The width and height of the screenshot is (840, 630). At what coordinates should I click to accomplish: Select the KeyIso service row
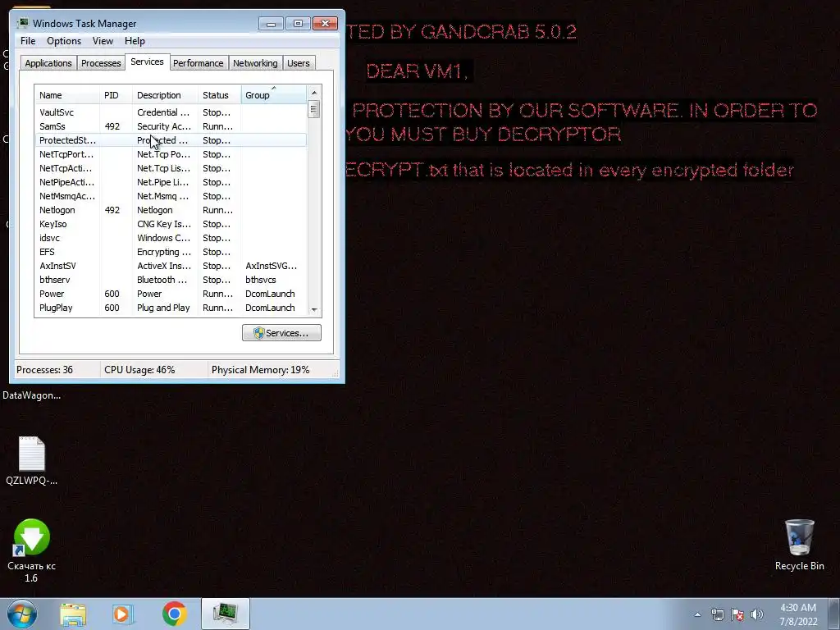[x=171, y=224]
